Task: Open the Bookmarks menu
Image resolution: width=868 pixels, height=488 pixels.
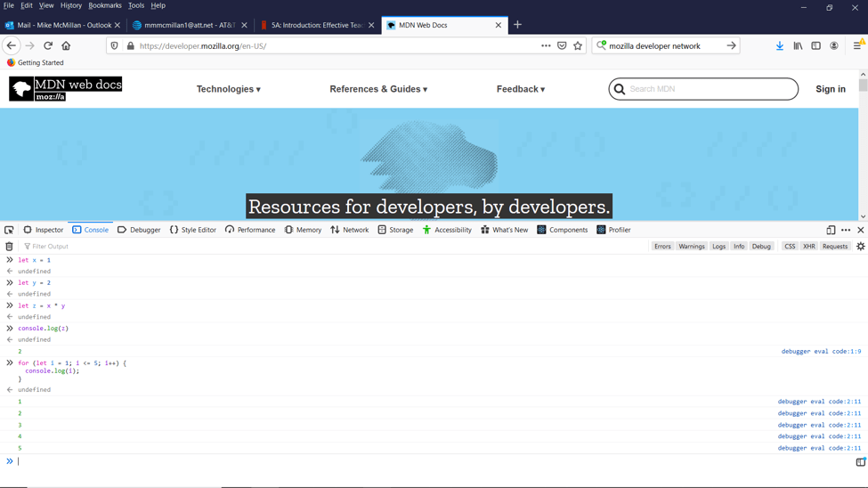Action: coord(105,5)
